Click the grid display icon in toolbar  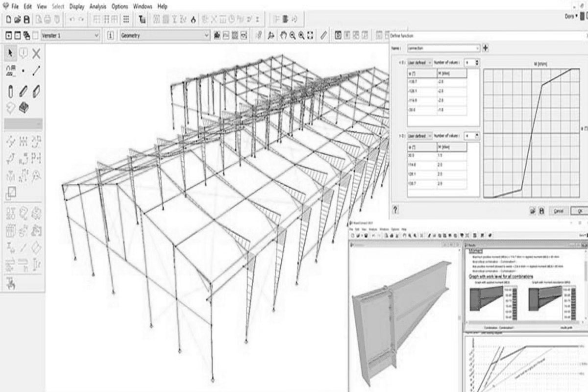[126, 19]
